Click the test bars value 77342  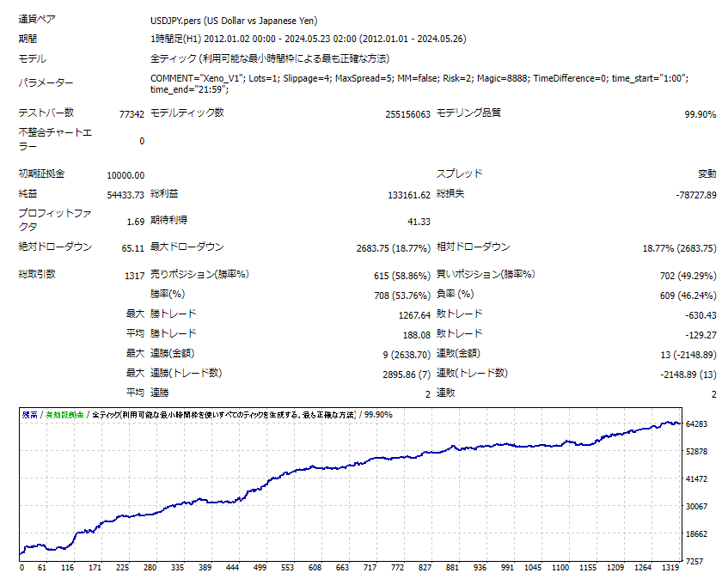tap(132, 114)
